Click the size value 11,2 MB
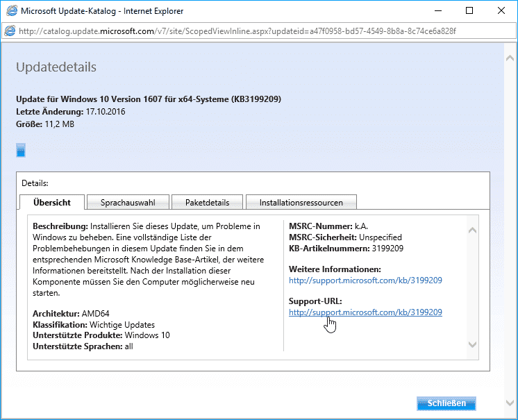This screenshot has width=518, height=420. pos(60,124)
